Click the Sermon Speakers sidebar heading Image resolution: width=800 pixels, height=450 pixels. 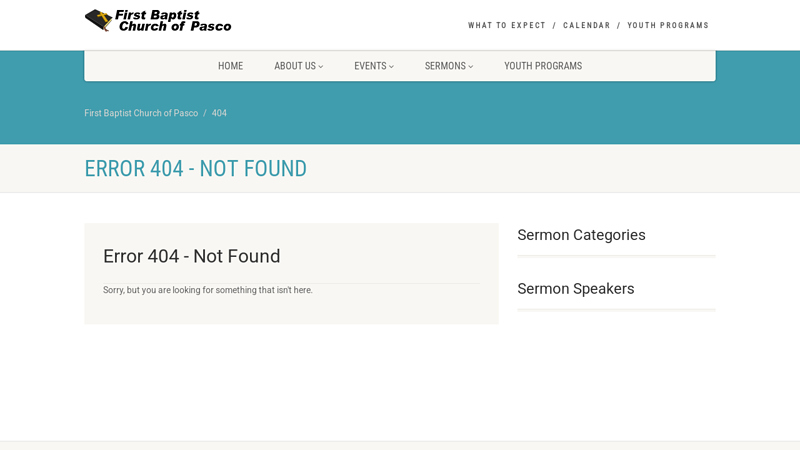click(575, 289)
